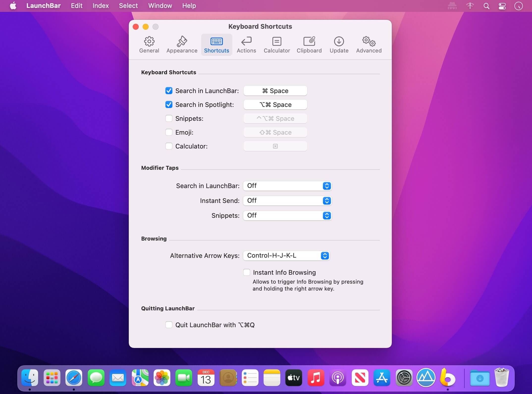Turn on the Calculator keyboard shortcut
This screenshot has width=532, height=394.
pyautogui.click(x=169, y=146)
